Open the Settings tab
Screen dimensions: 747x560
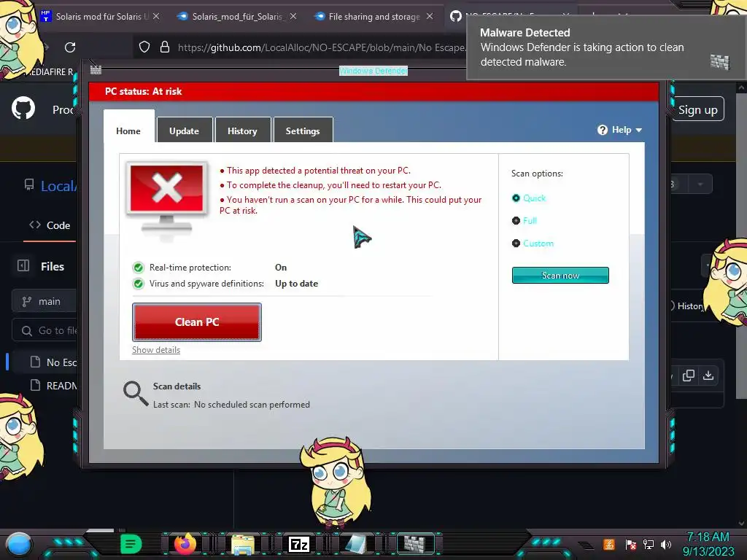[x=303, y=131]
